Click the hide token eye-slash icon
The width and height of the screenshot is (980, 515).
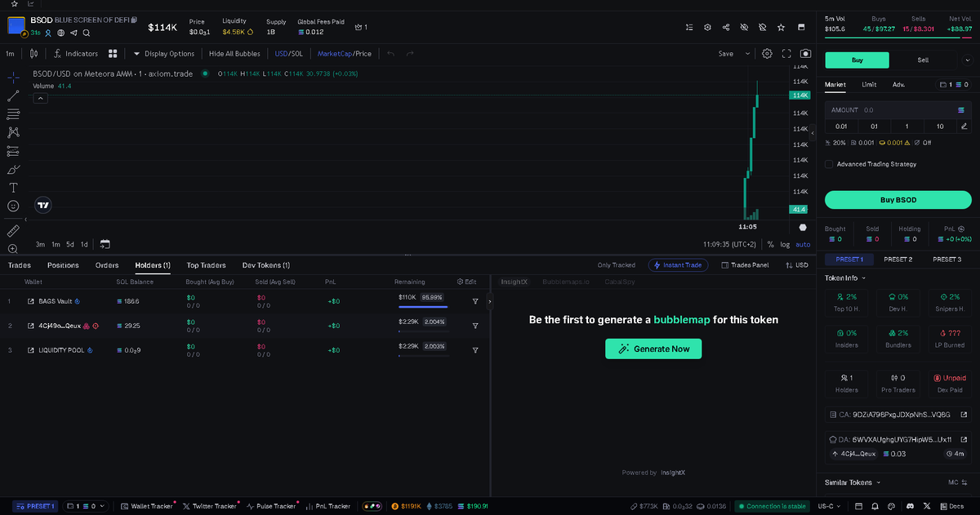coord(744,28)
